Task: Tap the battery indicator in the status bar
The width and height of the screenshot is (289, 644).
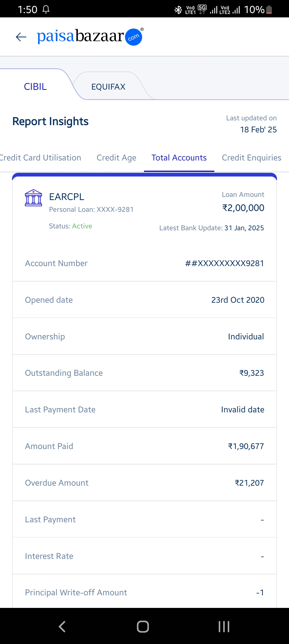Action: pos(269,10)
